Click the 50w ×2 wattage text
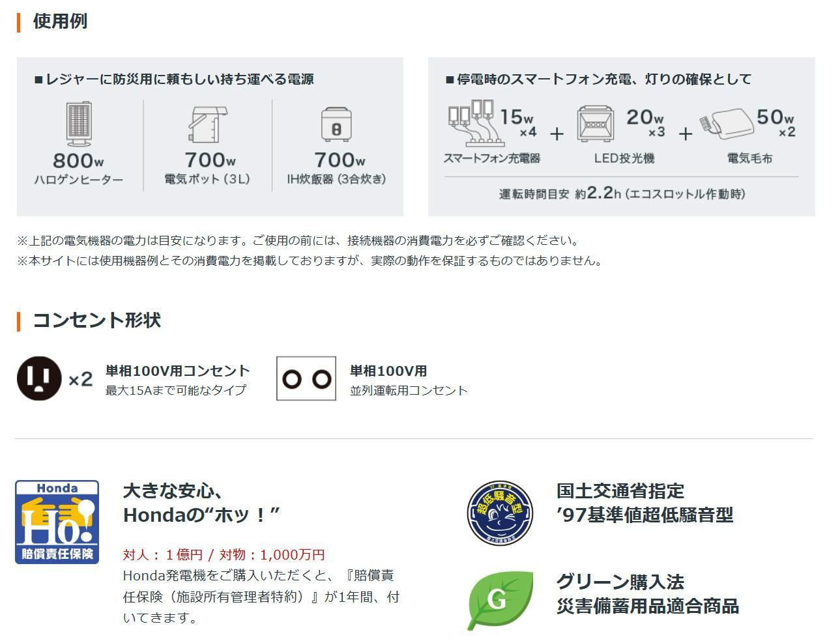Image resolution: width=840 pixels, height=639 pixels. tap(775, 123)
